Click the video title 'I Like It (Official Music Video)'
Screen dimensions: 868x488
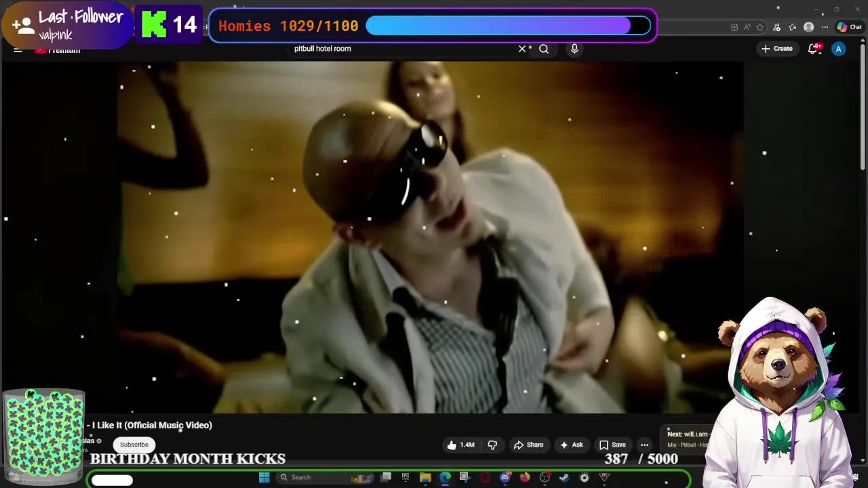152,425
